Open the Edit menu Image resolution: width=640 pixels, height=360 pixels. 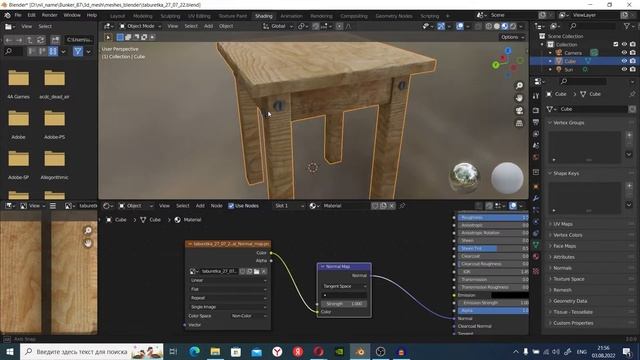pyautogui.click(x=31, y=15)
